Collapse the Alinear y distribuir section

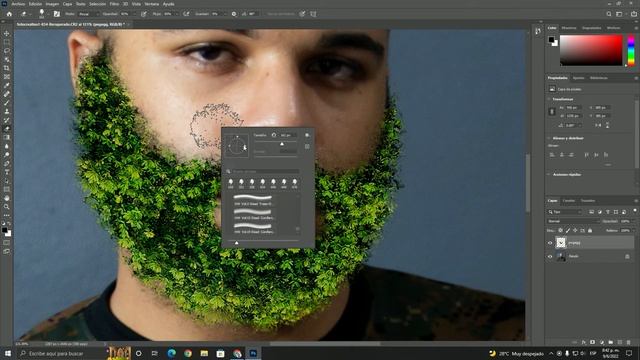(x=549, y=138)
